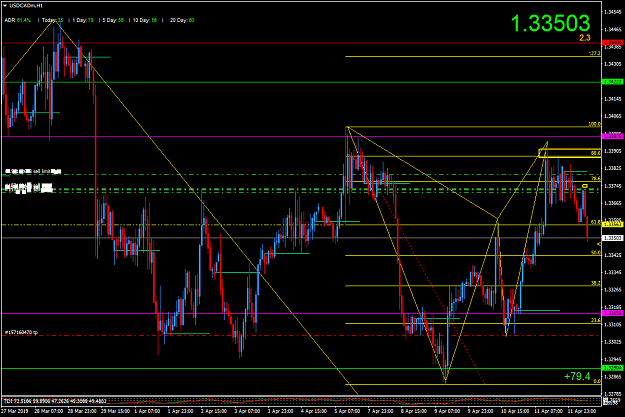Click the 88.6 Fibonacci level label
Screen dimensions: 625x417
pyautogui.click(x=596, y=153)
